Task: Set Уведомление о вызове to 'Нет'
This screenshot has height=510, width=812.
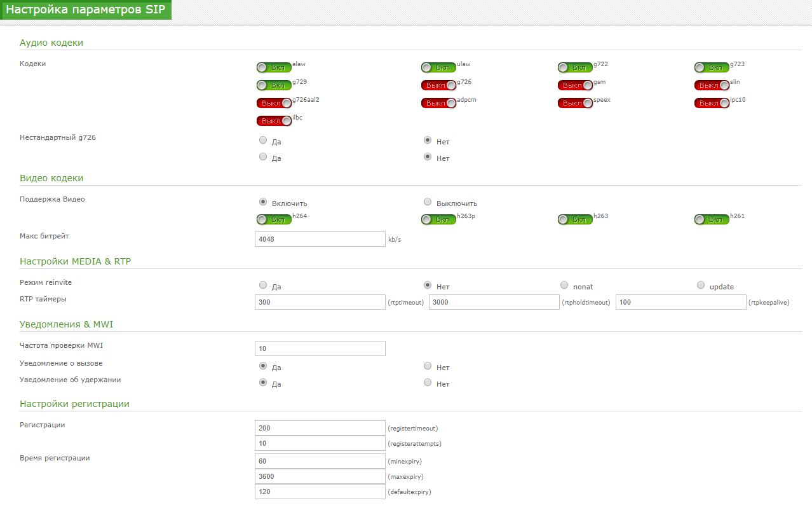Action: pos(428,366)
